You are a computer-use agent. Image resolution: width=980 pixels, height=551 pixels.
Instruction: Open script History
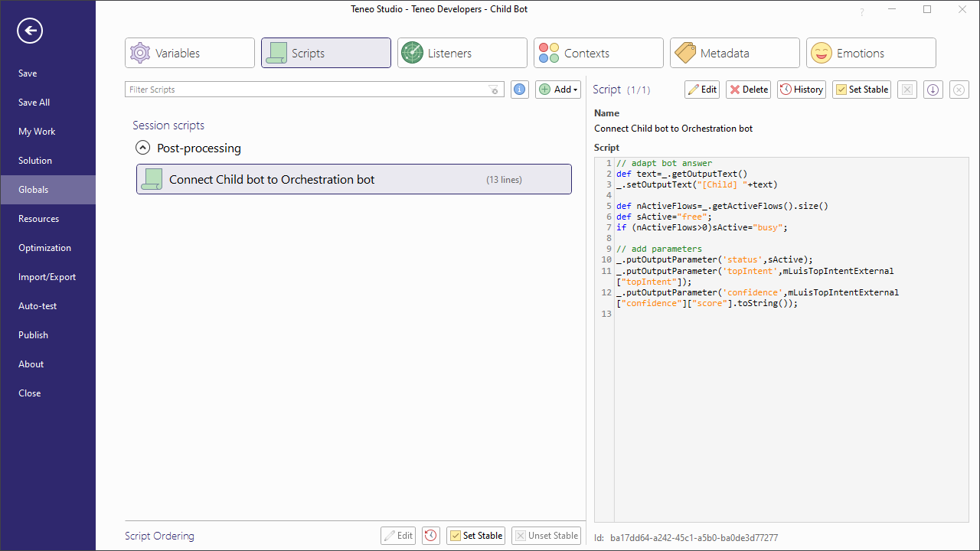tap(802, 90)
